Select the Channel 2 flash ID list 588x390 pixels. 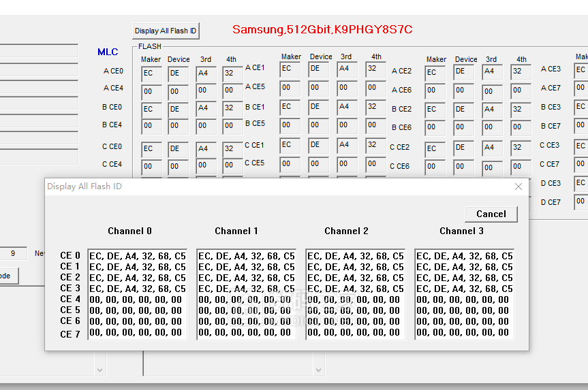(x=355, y=294)
